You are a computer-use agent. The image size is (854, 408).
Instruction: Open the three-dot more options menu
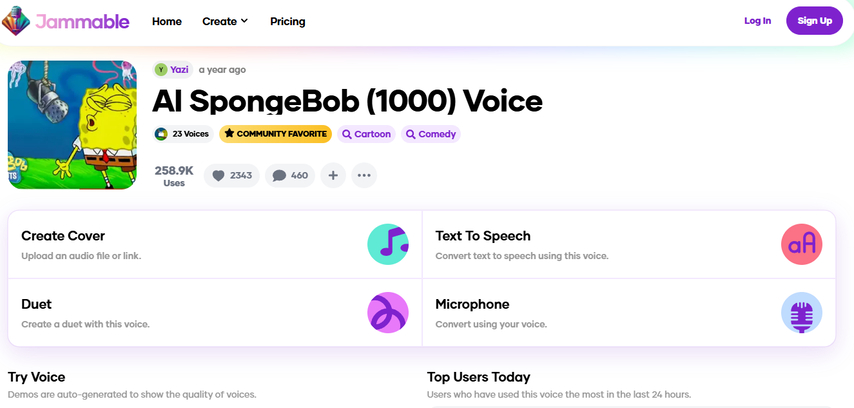click(x=364, y=175)
